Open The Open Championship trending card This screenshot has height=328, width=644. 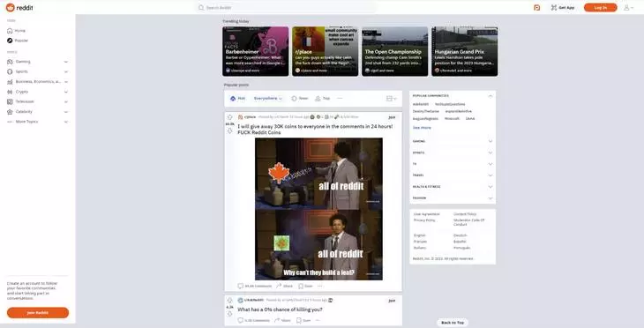click(x=394, y=51)
